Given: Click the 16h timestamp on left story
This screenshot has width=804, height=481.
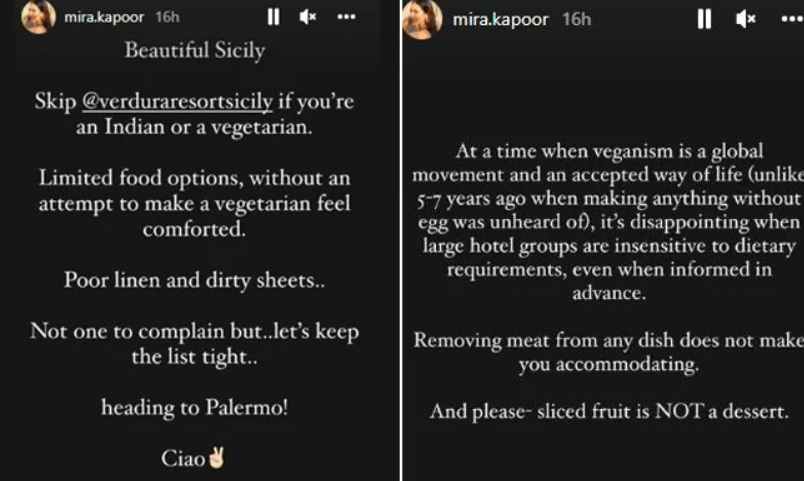Looking at the screenshot, I should [167, 17].
